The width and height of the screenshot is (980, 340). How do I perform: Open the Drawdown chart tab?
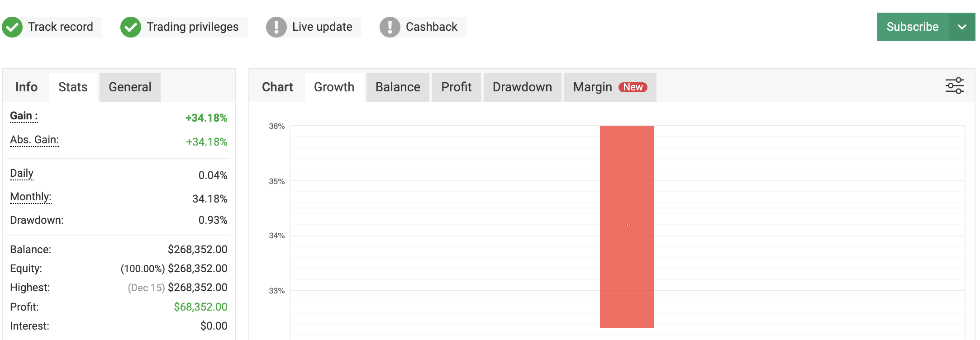(522, 87)
